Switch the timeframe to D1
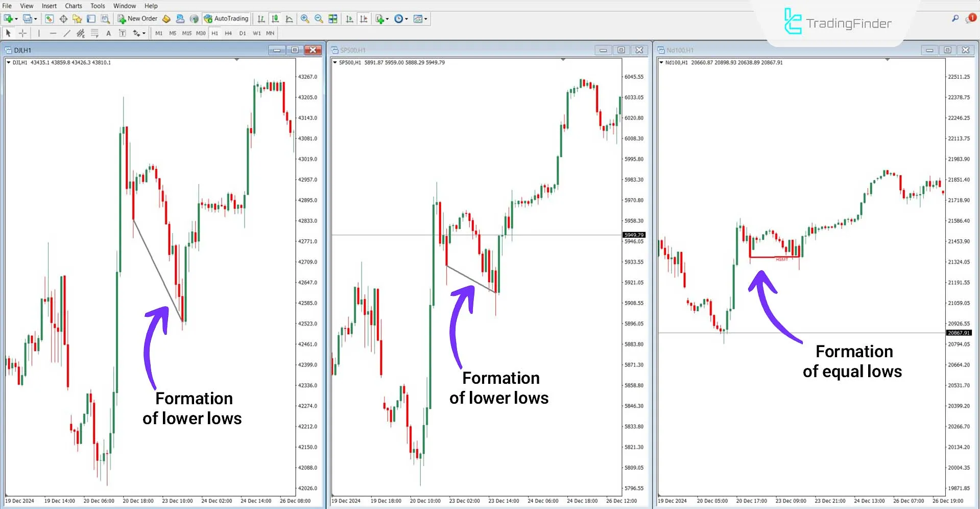980x509 pixels. click(x=243, y=33)
